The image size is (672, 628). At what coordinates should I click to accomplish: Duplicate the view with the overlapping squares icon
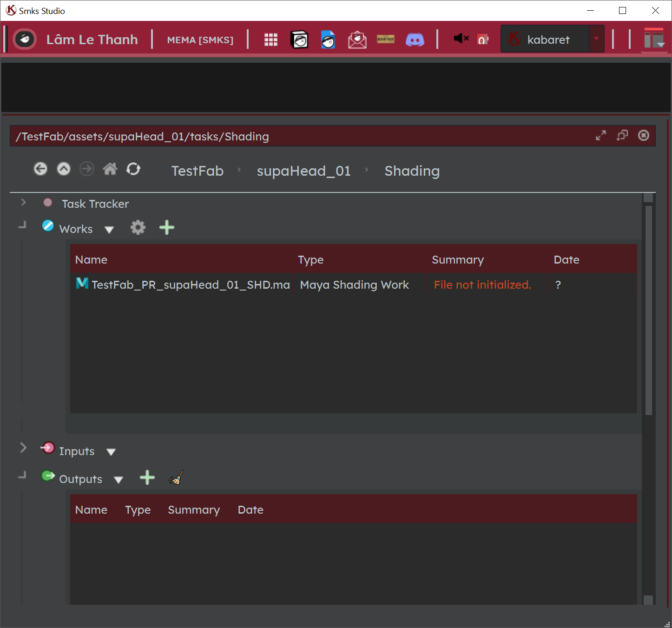622,135
